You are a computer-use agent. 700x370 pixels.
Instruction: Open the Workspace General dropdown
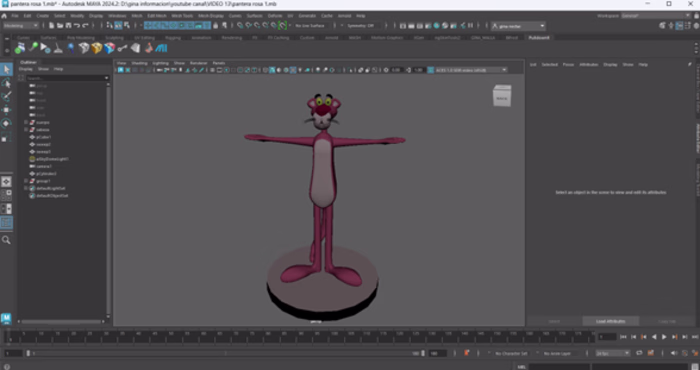[655, 16]
